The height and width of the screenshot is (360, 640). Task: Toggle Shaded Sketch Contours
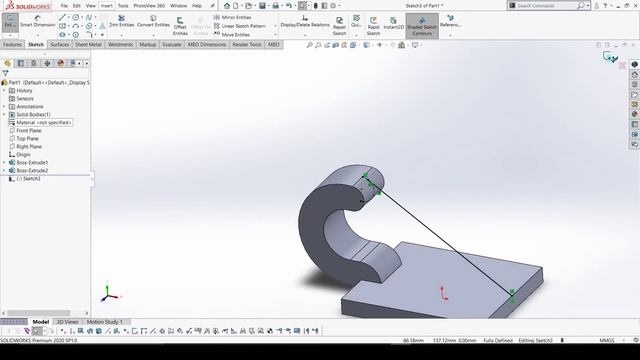(422, 26)
